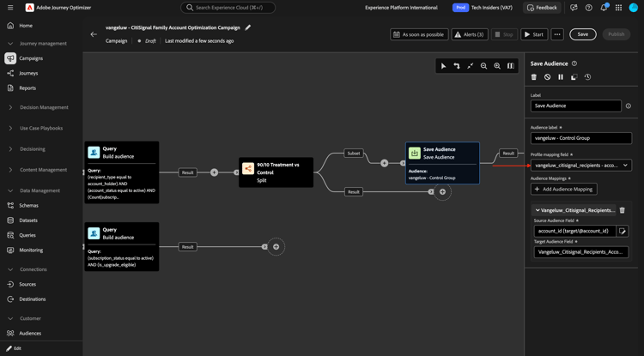Screen dimensions: 644x356
Task: Select the 90/10 Treatment vs Control split node
Action: [276, 172]
